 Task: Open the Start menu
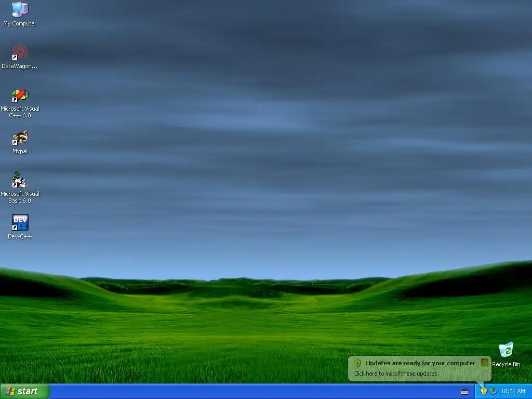tap(25, 391)
